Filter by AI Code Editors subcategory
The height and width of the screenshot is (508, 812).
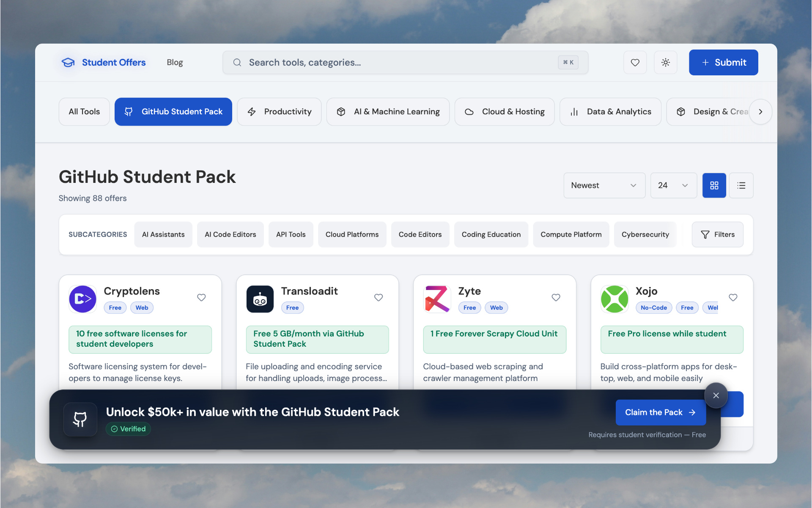(230, 235)
